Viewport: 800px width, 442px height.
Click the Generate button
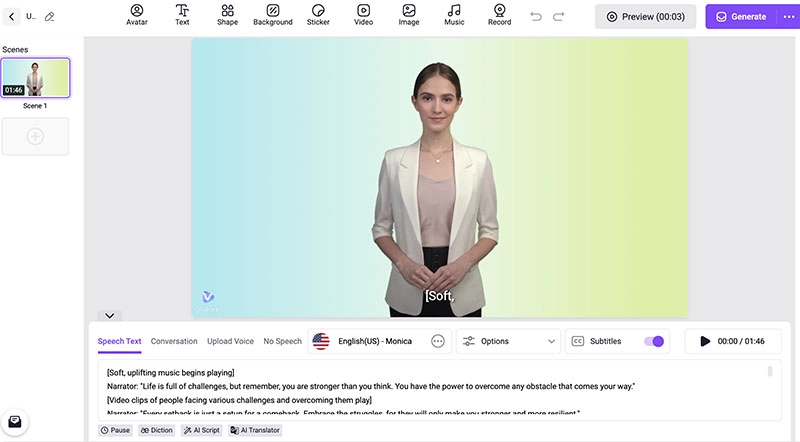tap(741, 17)
